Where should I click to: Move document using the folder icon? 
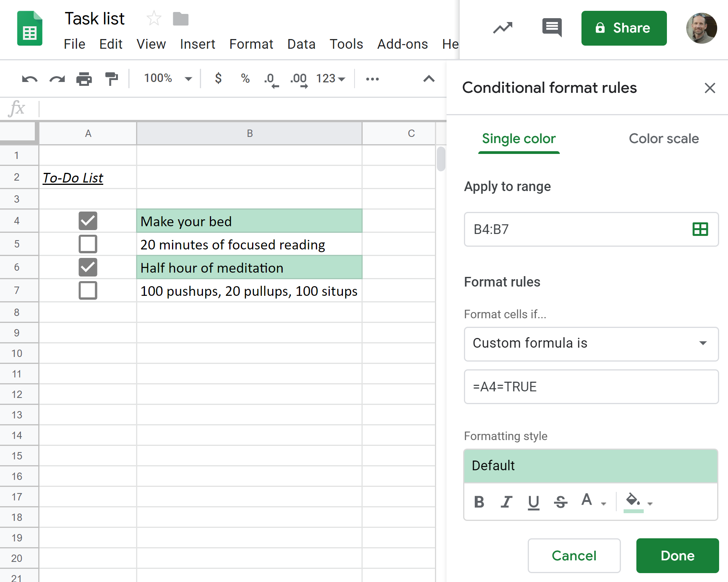pyautogui.click(x=181, y=19)
